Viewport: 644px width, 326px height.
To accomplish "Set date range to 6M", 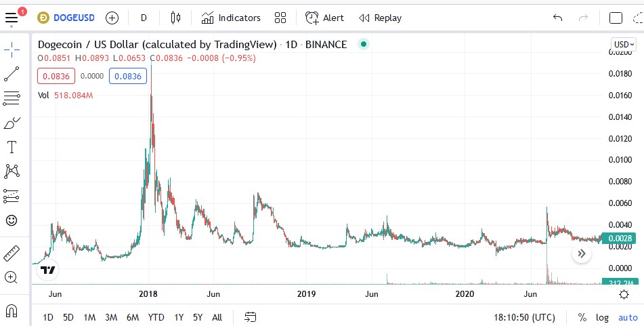I will click(x=133, y=317).
